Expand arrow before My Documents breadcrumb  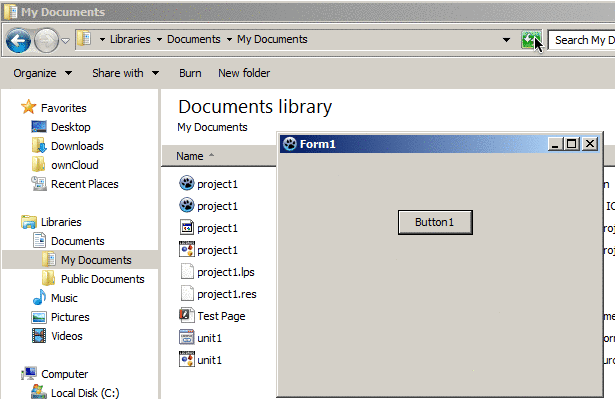click(x=229, y=40)
